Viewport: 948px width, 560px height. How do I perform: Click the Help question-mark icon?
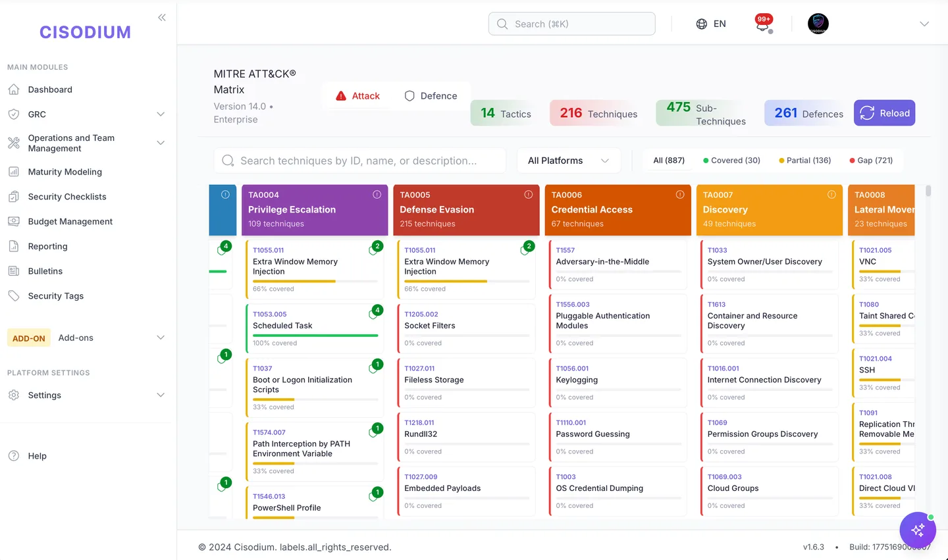coord(14,456)
